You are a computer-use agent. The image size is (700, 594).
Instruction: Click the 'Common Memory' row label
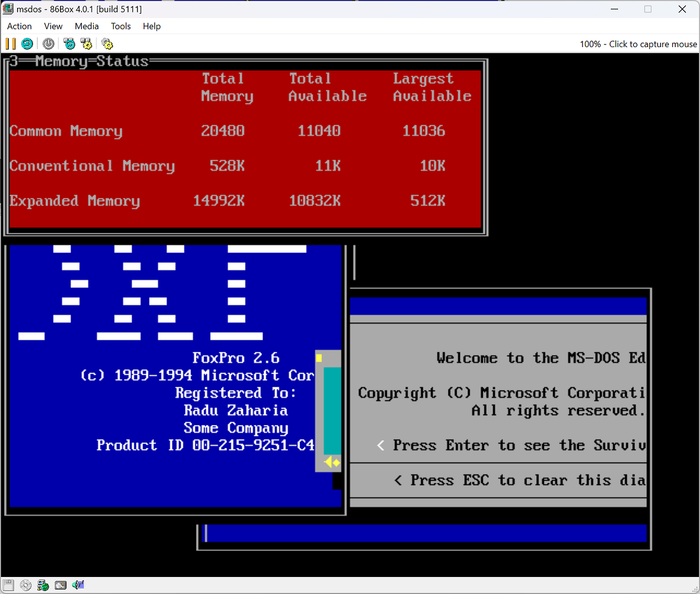tap(66, 131)
